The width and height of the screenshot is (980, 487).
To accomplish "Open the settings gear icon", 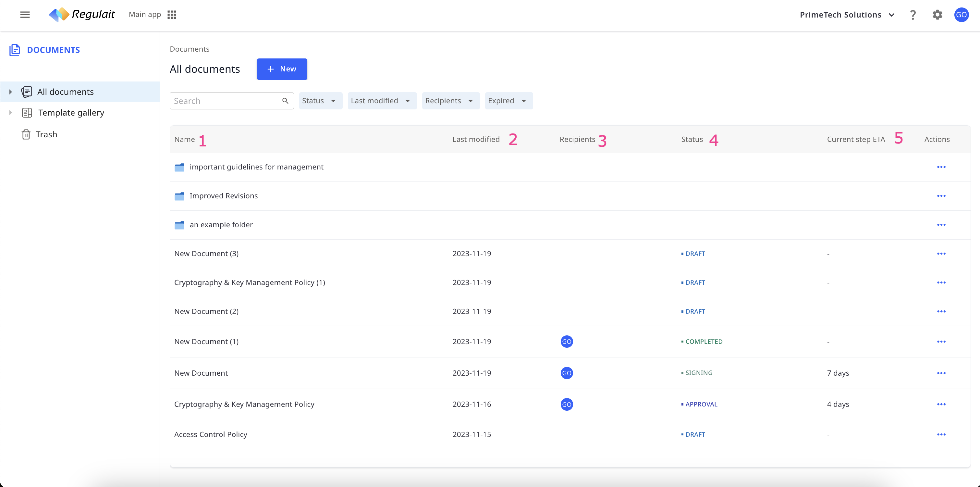I will (937, 15).
